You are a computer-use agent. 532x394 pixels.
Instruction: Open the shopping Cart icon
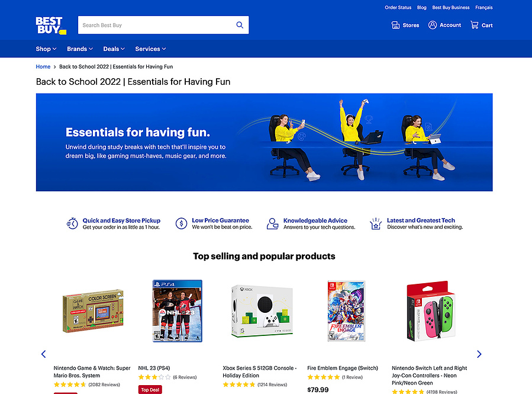(475, 25)
